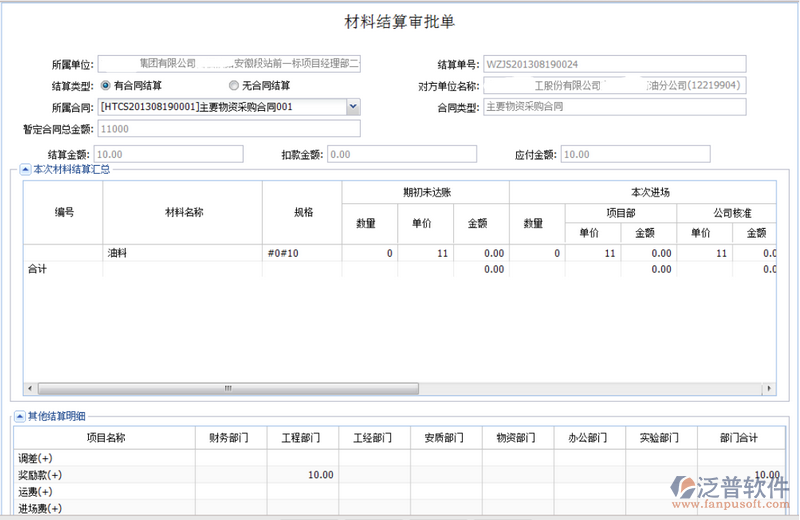The height and width of the screenshot is (520, 800).
Task: Click the left scroll arrow of the materials table
Action: tap(29, 387)
